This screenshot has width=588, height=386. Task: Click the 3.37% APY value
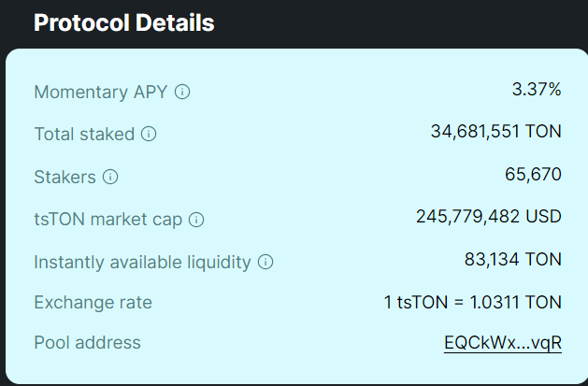(537, 90)
